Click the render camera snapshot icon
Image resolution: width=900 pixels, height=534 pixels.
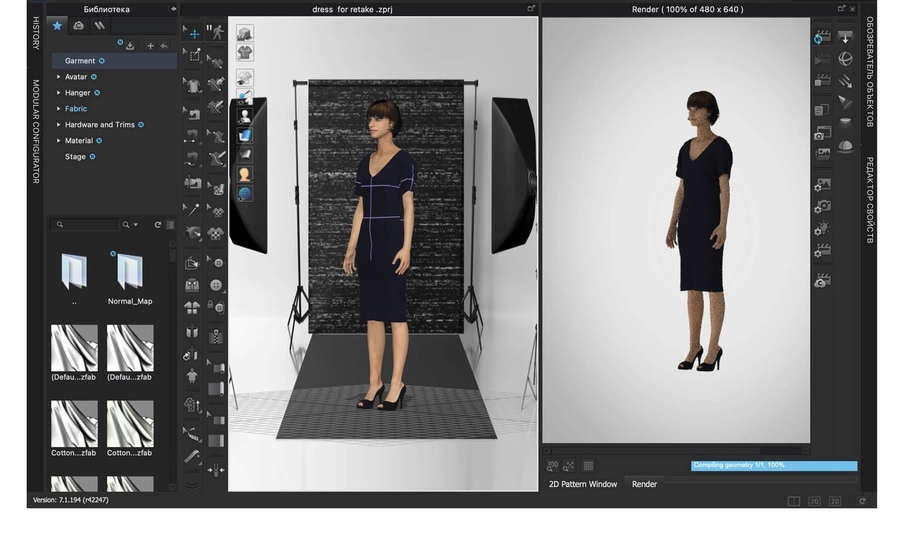(822, 133)
